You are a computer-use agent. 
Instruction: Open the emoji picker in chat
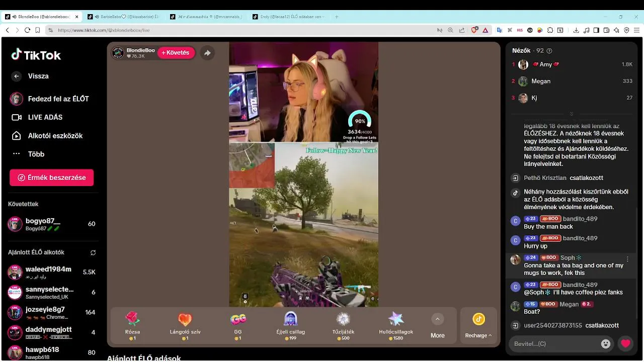[x=606, y=344]
